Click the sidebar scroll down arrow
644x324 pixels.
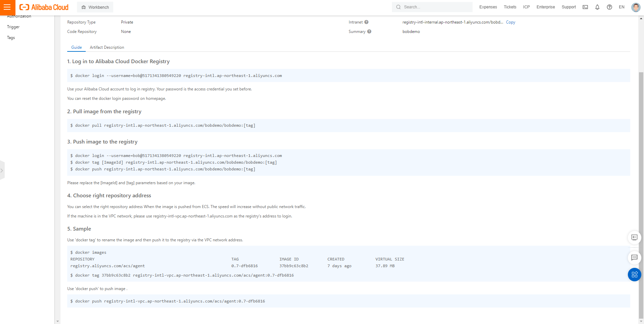57,321
